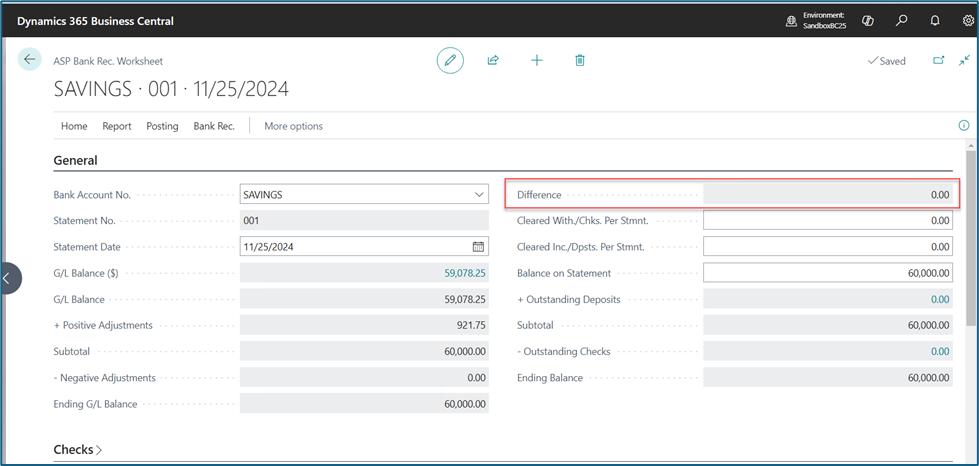Expand the left side panel arrow
Viewport: 979px width, 466px height.
pyautogui.click(x=9, y=278)
